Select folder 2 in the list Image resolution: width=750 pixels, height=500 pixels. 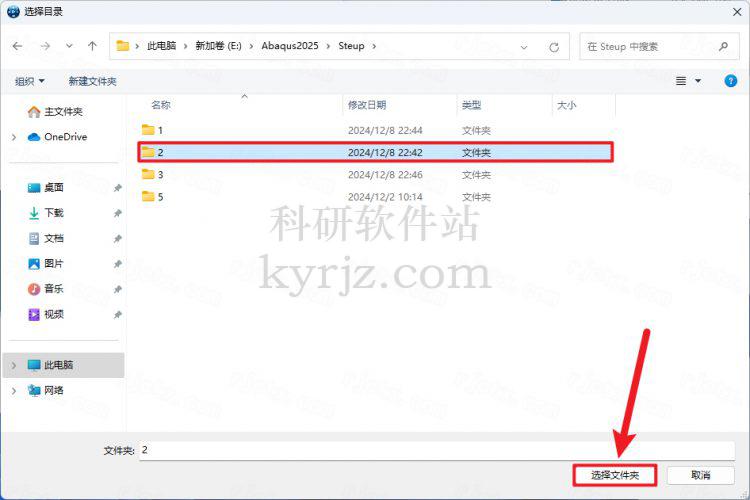pos(375,152)
